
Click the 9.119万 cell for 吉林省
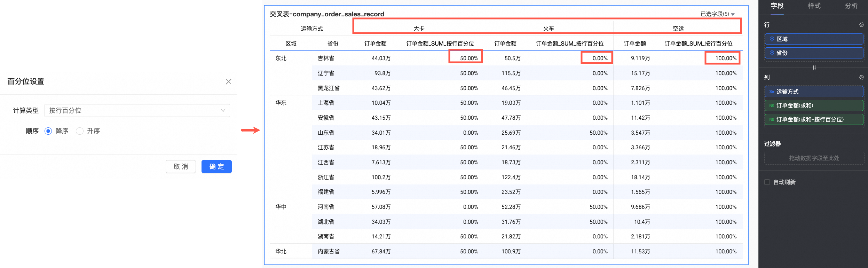pyautogui.click(x=640, y=58)
